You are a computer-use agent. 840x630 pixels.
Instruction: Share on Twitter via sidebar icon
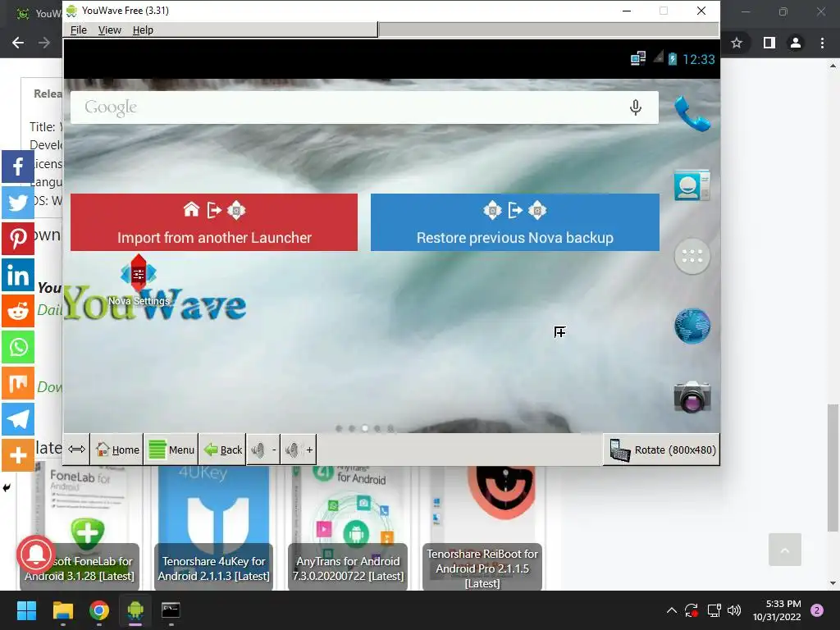pos(18,203)
